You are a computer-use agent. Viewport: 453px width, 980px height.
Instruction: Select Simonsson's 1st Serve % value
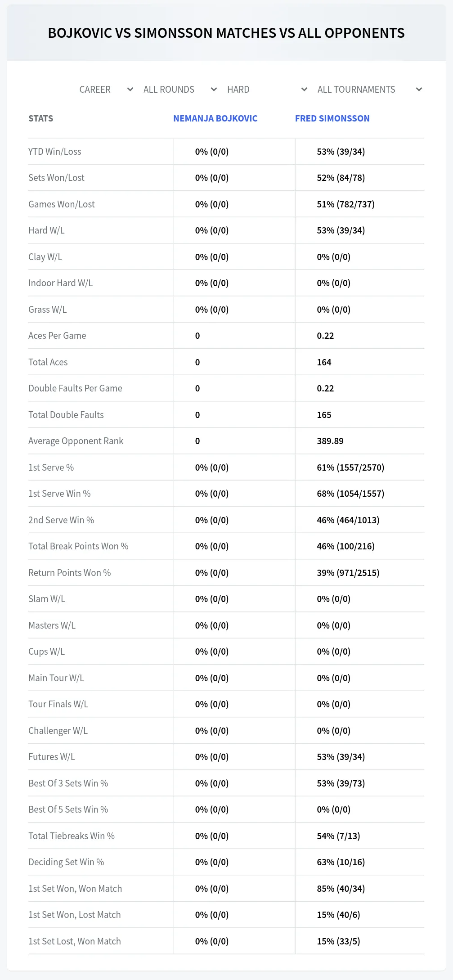point(350,468)
